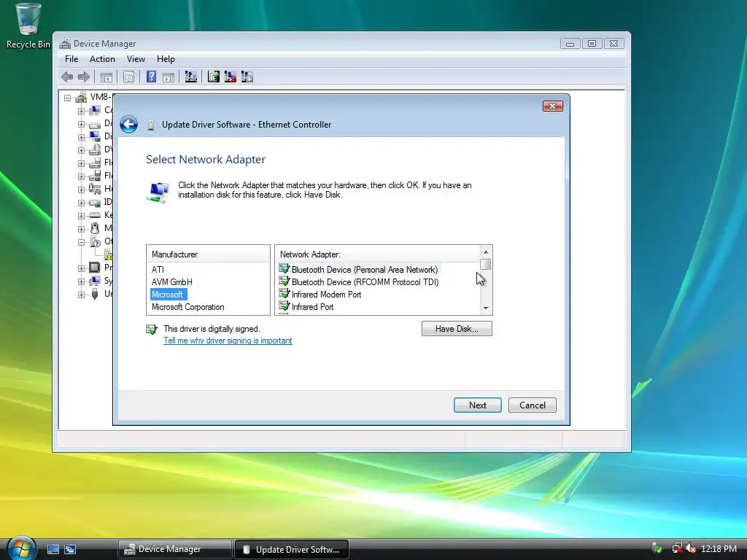This screenshot has width=747, height=560.
Task: Click the Back arrow in Device Manager toolbar
Action: [67, 77]
